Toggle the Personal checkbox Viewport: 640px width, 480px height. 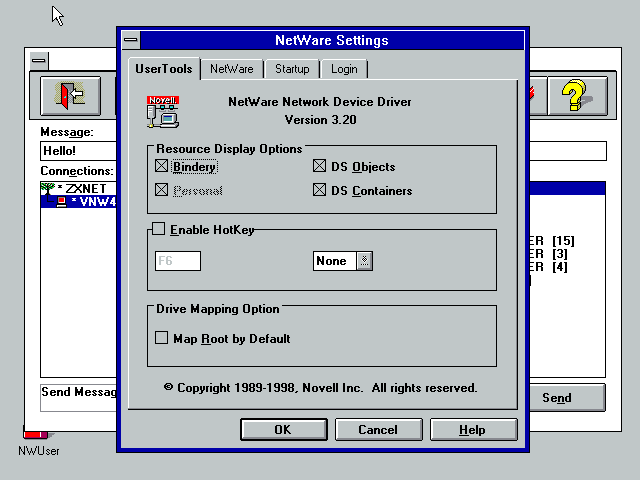(x=162, y=190)
